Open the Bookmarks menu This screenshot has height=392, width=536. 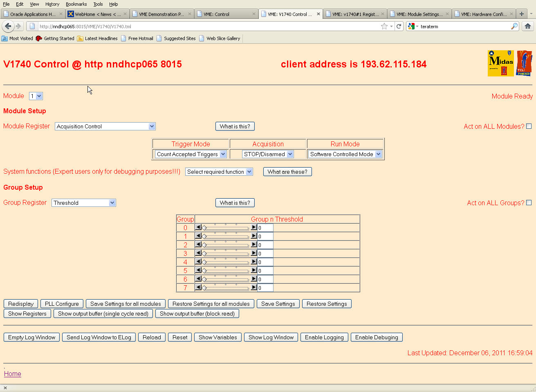[76, 4]
